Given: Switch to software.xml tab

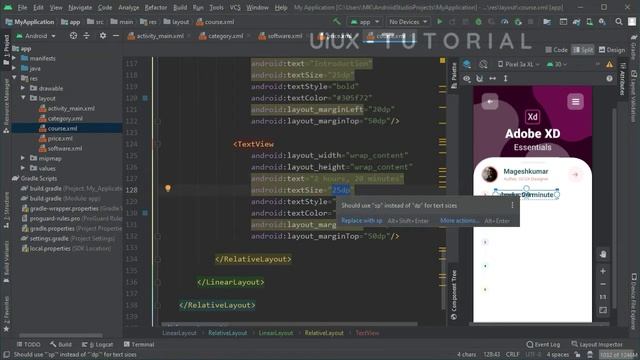Looking at the screenshot, I should (x=284, y=36).
